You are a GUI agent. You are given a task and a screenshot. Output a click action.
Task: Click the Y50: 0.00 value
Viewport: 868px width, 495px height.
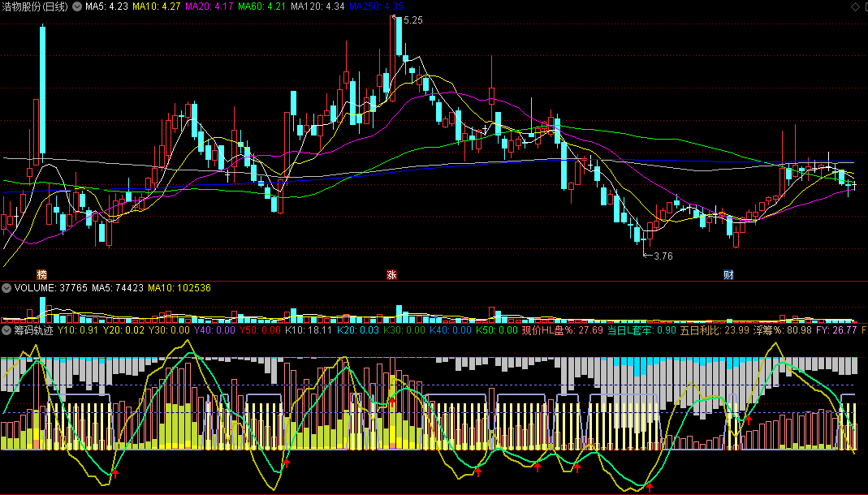coord(260,330)
